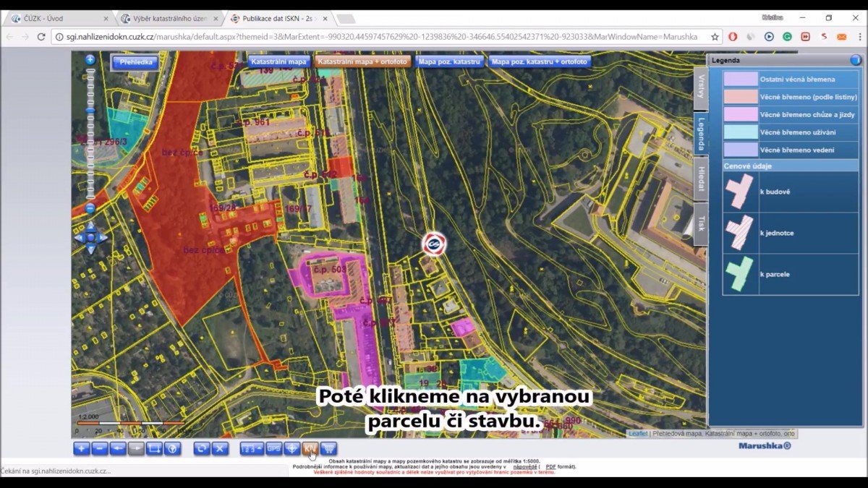The image size is (868, 488).
Task: Click the zoom slider handle
Action: [90, 110]
